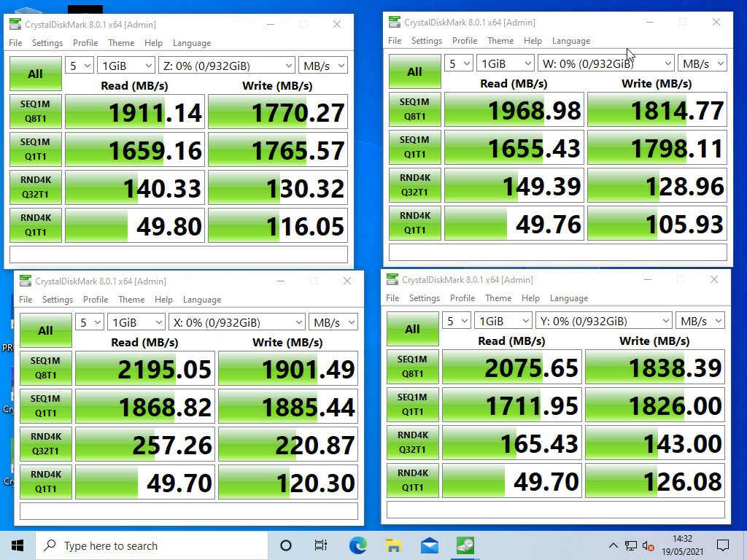The width and height of the screenshot is (747, 560).
Task: Open the 1GiB size dropdown in Z: window
Action: (125, 65)
